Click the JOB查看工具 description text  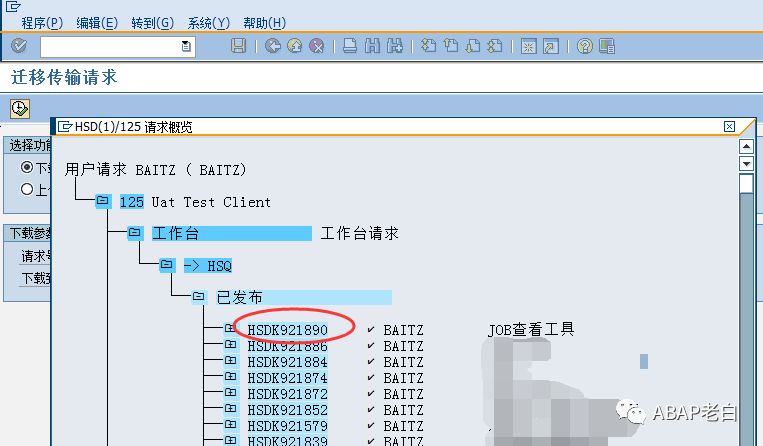click(531, 330)
